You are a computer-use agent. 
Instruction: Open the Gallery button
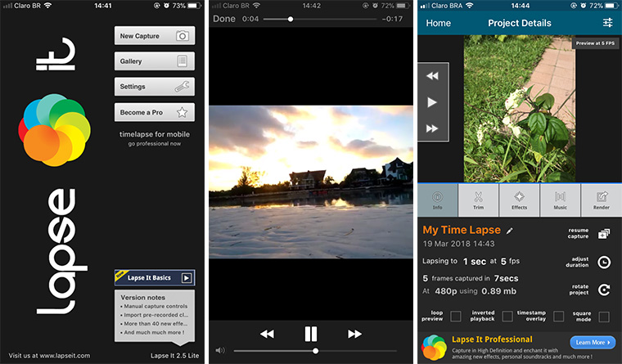point(155,61)
